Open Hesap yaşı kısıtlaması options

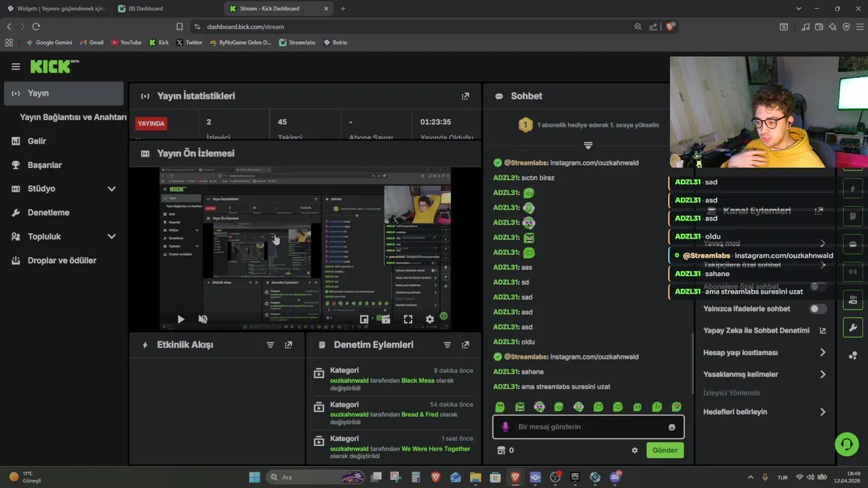pos(765,352)
